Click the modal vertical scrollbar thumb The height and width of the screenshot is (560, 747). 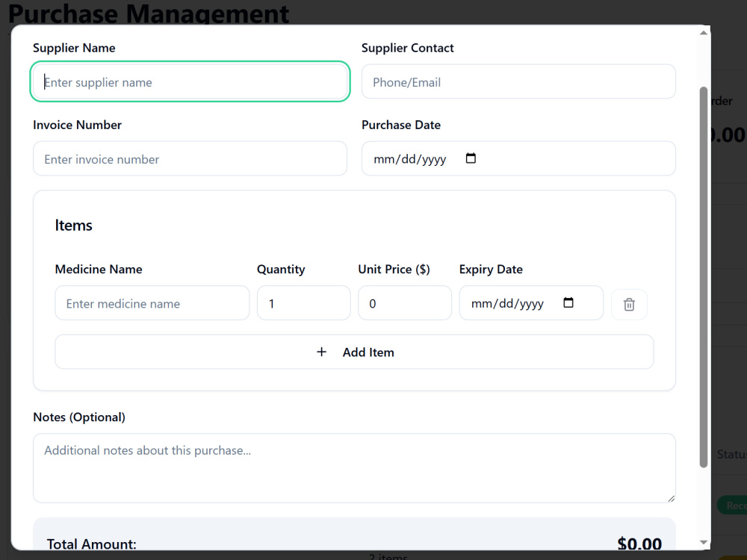pos(704,277)
